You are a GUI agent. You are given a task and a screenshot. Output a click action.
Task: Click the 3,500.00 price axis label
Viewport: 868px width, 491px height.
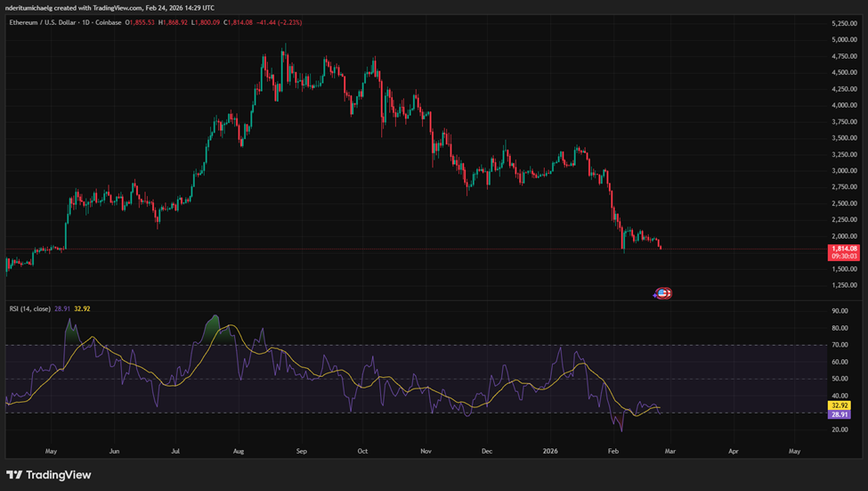click(x=844, y=138)
